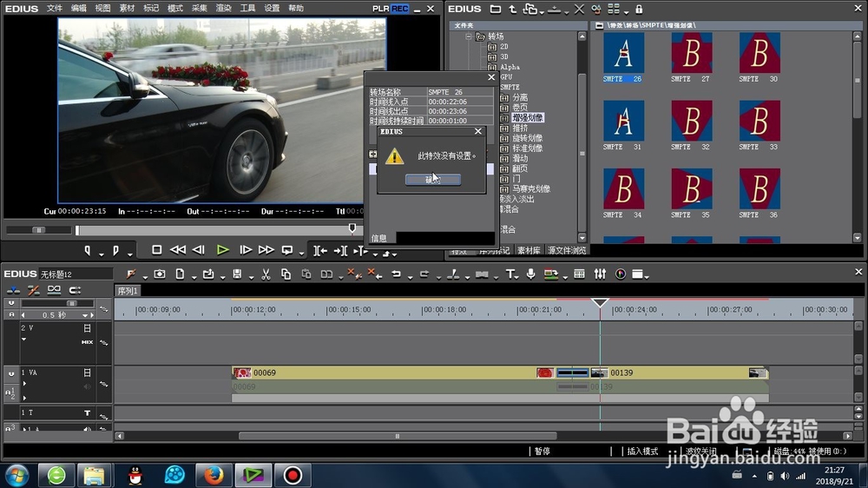
Task: Click the undo arrow icon
Action: 396,274
